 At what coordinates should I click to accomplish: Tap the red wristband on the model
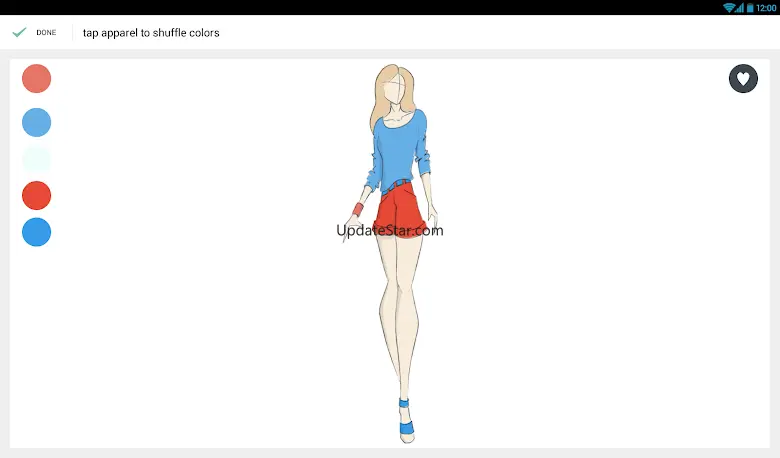coord(358,209)
